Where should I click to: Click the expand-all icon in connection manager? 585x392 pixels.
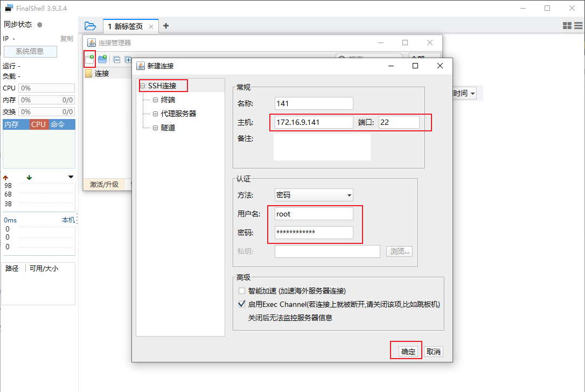click(128, 59)
